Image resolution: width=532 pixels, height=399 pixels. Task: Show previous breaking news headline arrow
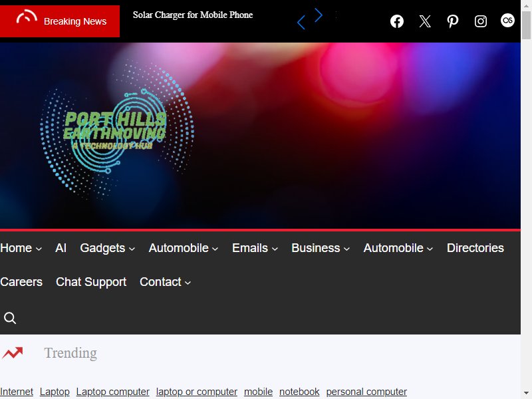coord(301,23)
